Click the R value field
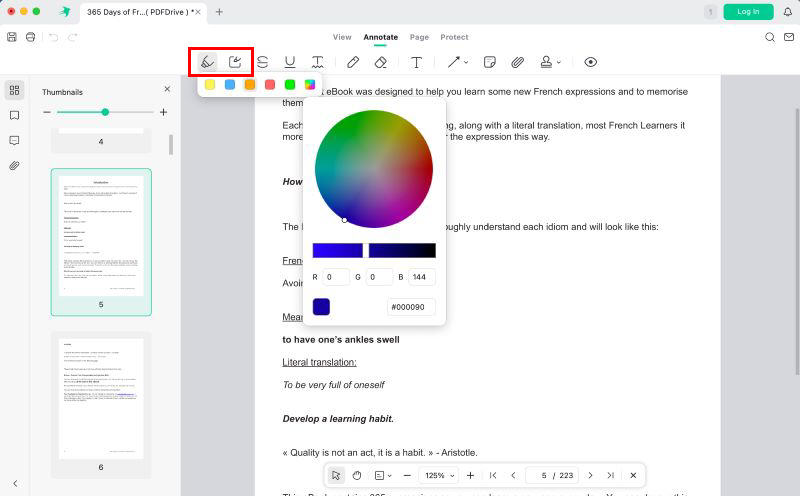Viewport: 800px width, 496px height. [x=336, y=277]
